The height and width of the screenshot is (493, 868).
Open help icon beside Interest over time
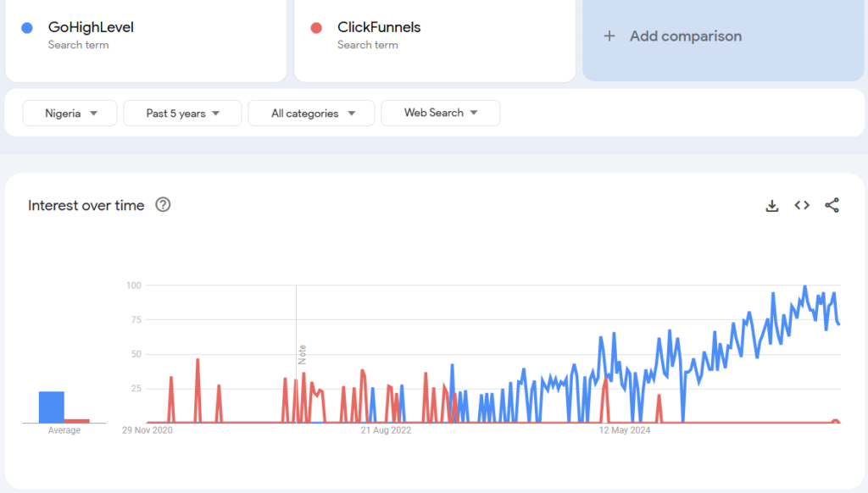coord(163,205)
